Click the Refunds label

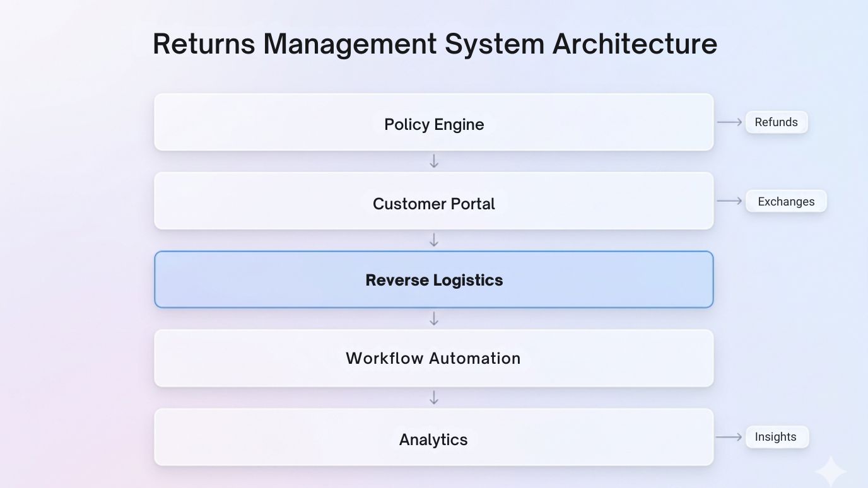777,122
